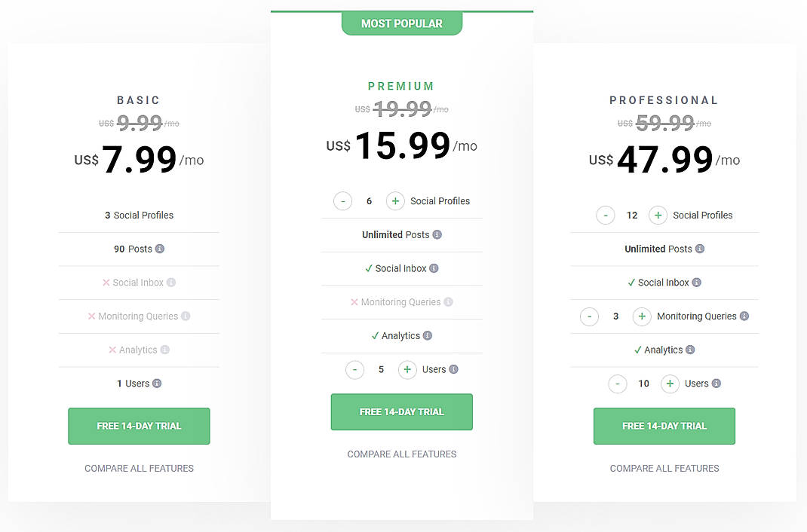807x532 pixels.
Task: Decrease Premium Social Profiles count
Action: 342,201
